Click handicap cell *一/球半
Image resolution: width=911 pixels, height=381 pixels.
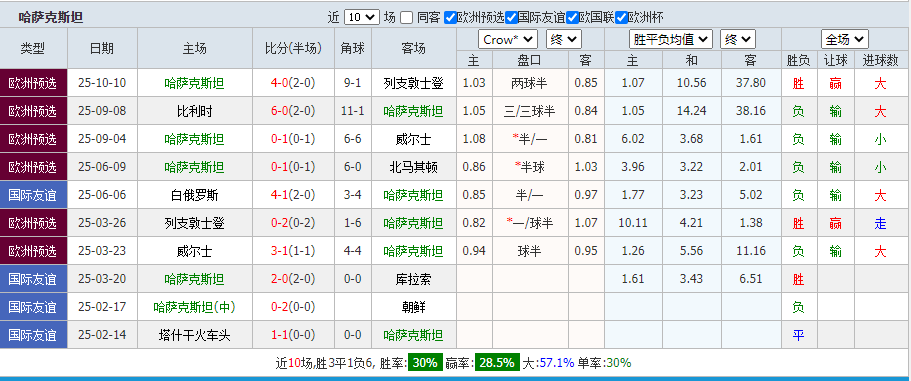pos(530,222)
